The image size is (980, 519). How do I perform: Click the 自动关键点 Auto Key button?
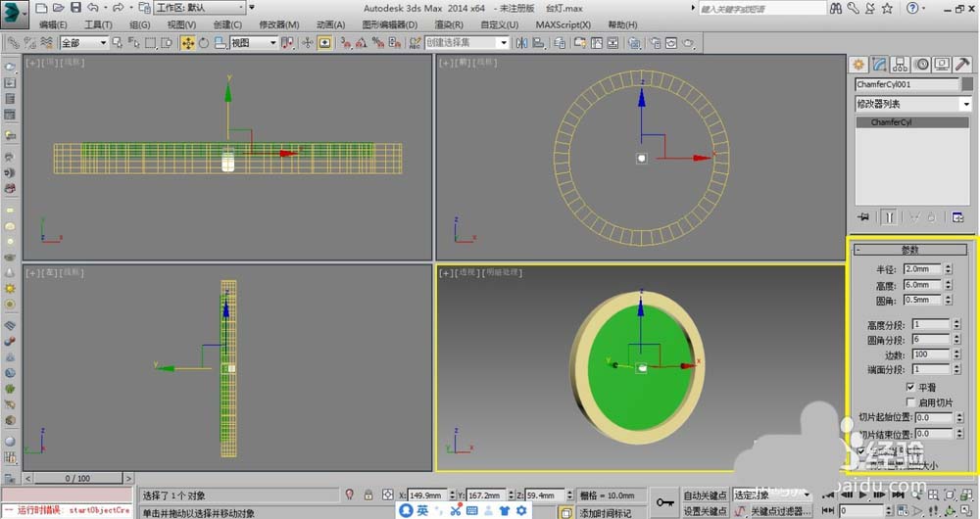point(706,495)
